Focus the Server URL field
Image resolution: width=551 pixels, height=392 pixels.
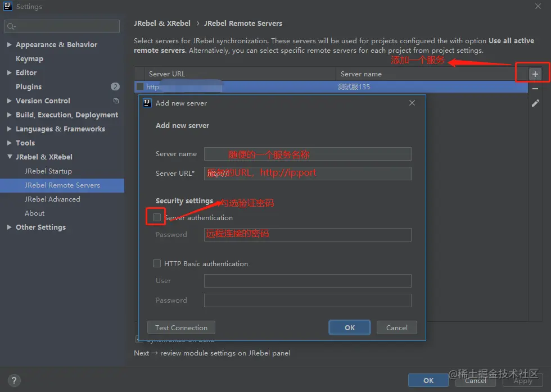point(308,174)
